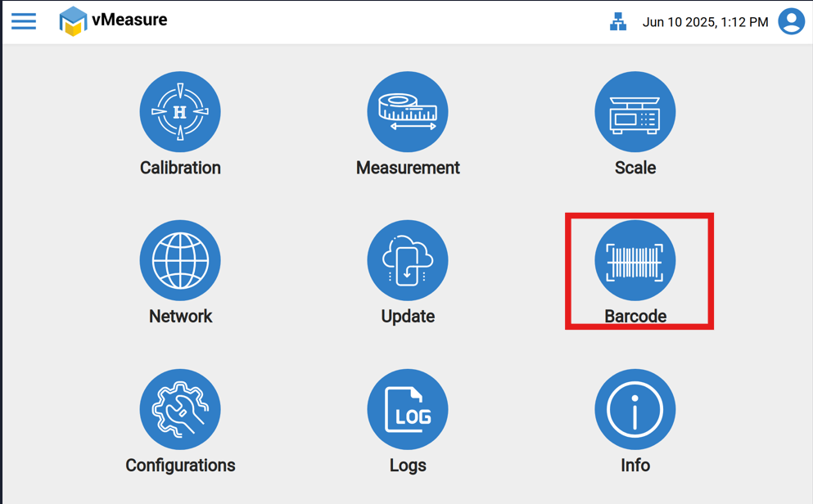
Task: Open the Update cloud icon
Action: click(x=408, y=261)
